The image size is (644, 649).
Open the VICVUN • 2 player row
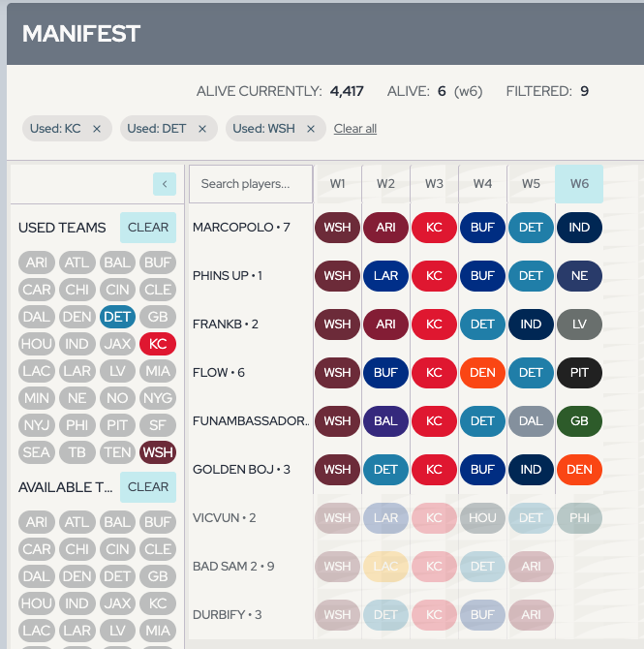coord(224,518)
